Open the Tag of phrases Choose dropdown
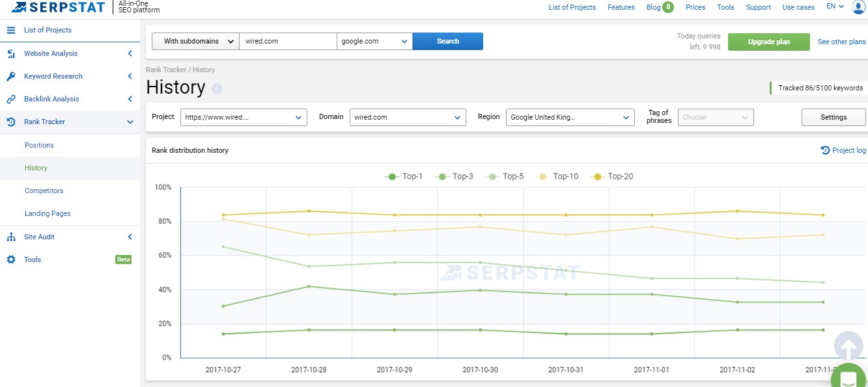 coord(716,117)
